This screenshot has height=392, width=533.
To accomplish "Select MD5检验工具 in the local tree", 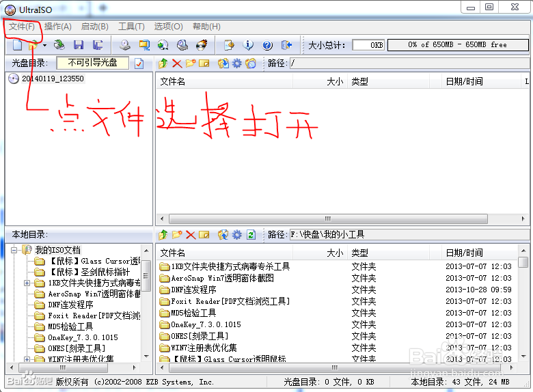I will (70, 326).
